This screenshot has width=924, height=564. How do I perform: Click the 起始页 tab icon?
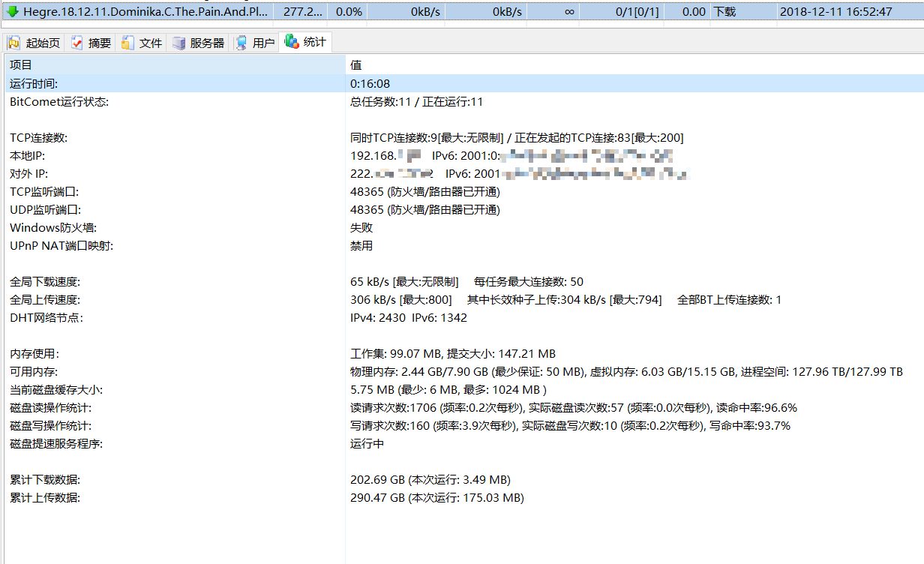tap(14, 43)
